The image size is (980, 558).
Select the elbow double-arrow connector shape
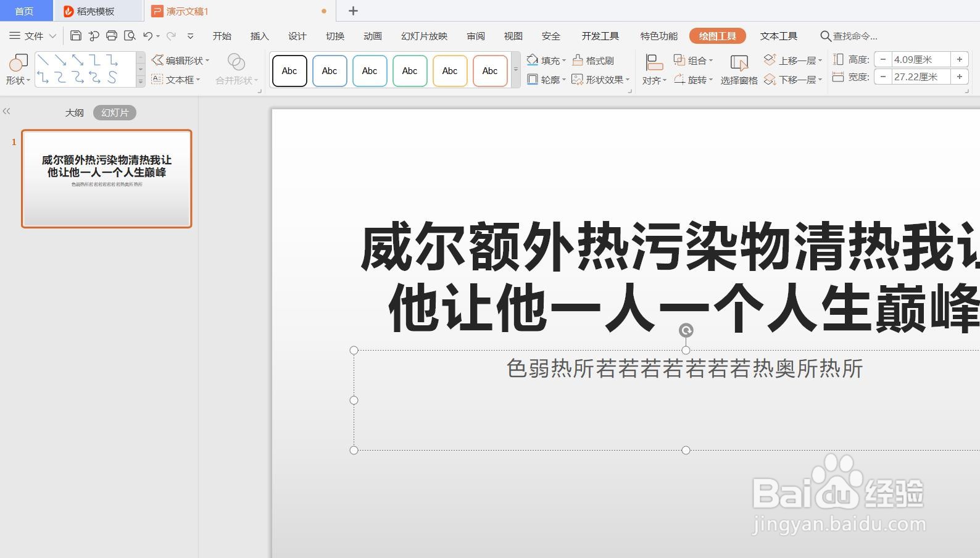tap(43, 78)
